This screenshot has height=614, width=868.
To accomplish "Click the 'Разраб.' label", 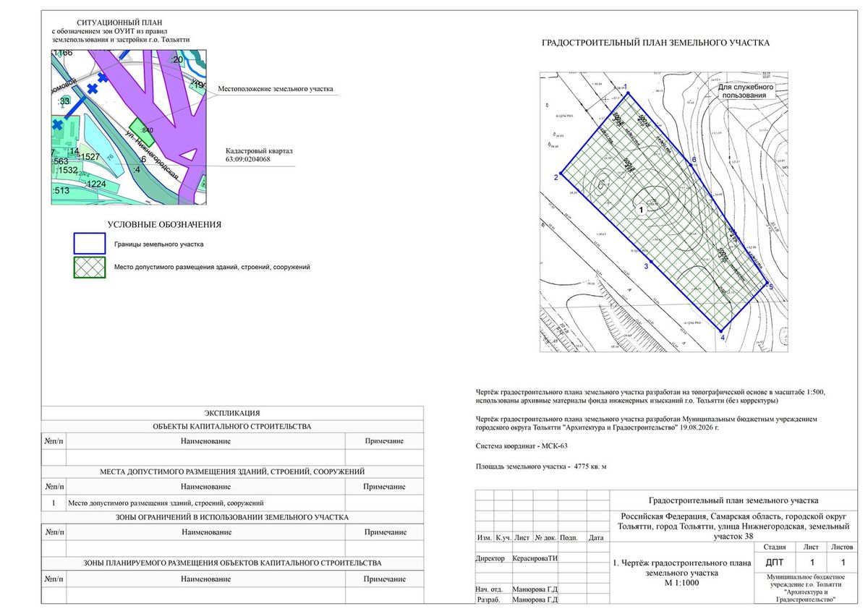I will [490, 600].
